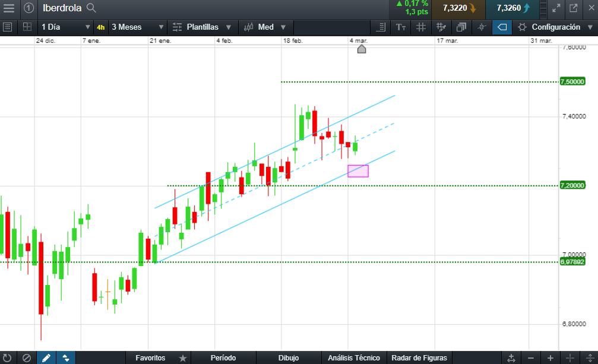Click the 7,20000 price level label
Screen dimensions: 598x364
(572, 186)
